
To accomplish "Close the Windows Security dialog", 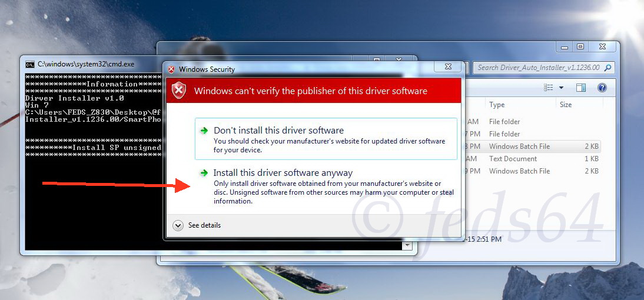I will click(448, 66).
